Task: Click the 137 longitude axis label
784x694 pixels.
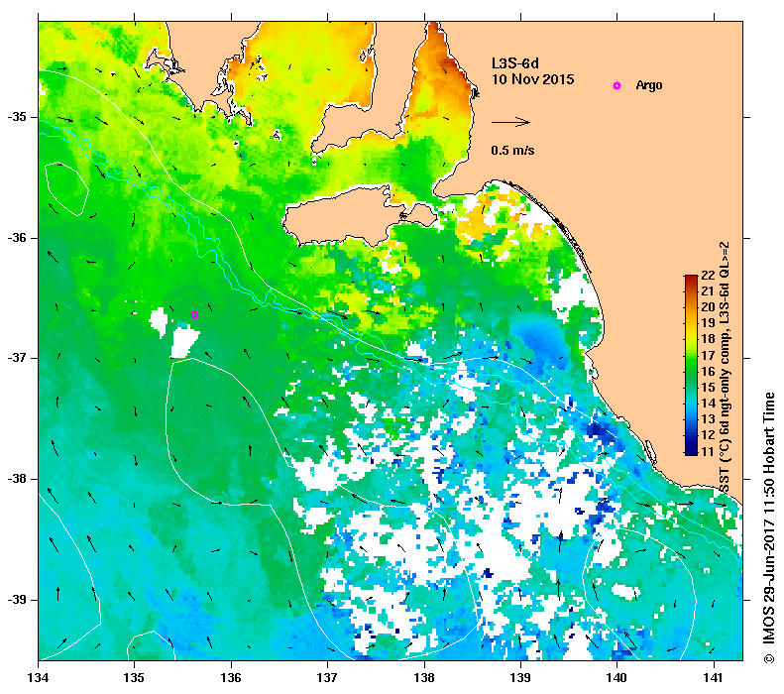Action: click(327, 677)
